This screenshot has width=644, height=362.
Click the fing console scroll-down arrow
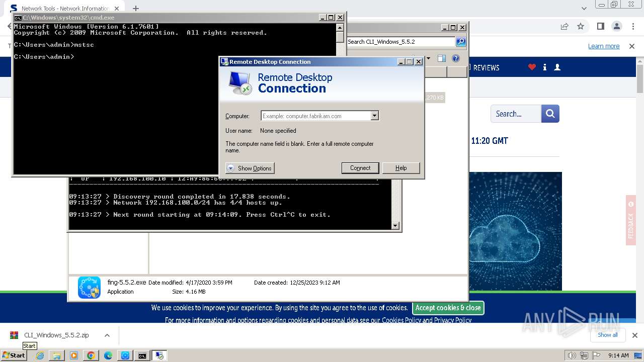click(x=395, y=226)
